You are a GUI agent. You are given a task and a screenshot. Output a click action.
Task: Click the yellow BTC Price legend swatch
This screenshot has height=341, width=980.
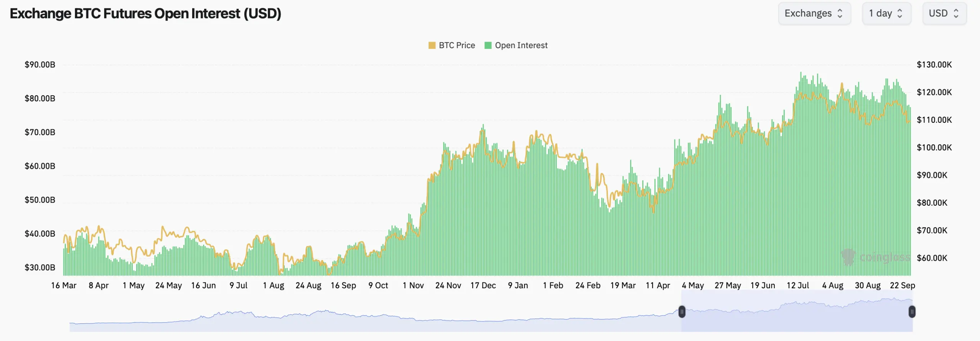(432, 45)
